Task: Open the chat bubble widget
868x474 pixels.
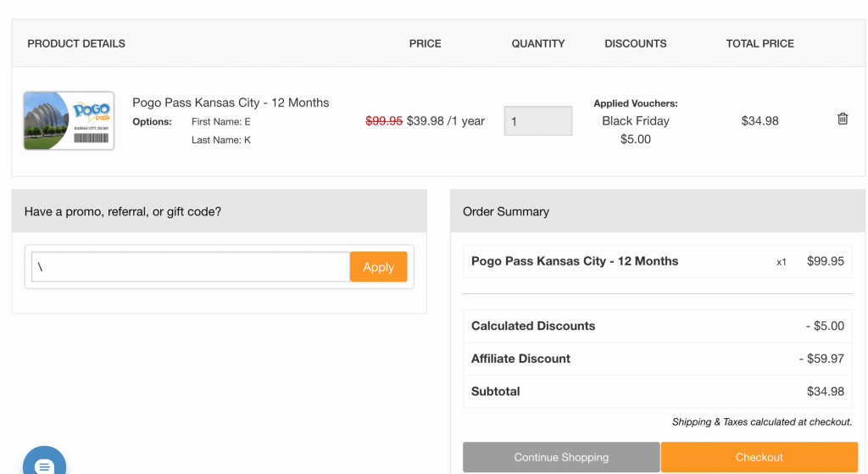Action: coord(44,460)
